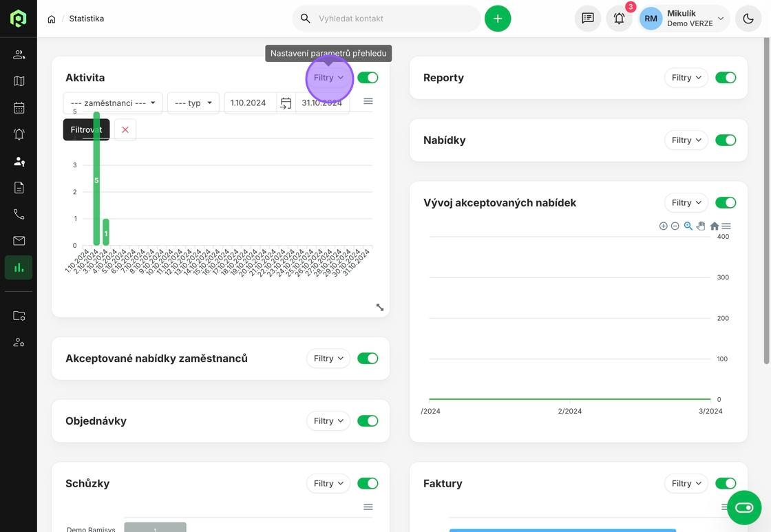Screen dimensions: 771x532
Task: Click the green bar labeled 5
Action: click(96, 178)
